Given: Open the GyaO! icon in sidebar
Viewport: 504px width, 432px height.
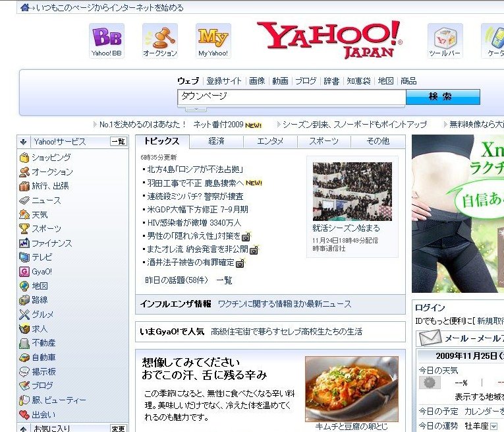Looking at the screenshot, I should tap(24, 272).
